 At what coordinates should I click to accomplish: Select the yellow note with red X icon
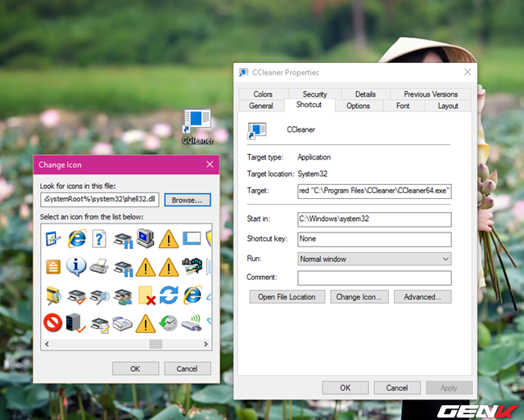(147, 296)
